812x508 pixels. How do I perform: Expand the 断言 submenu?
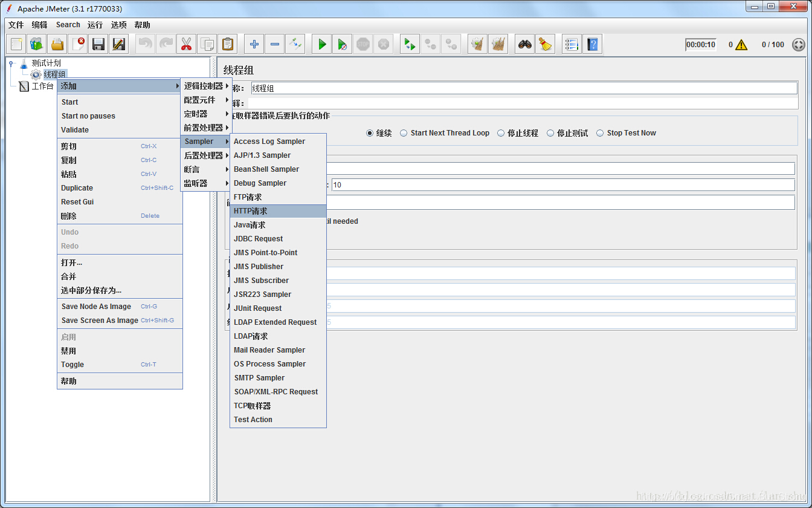[205, 169]
